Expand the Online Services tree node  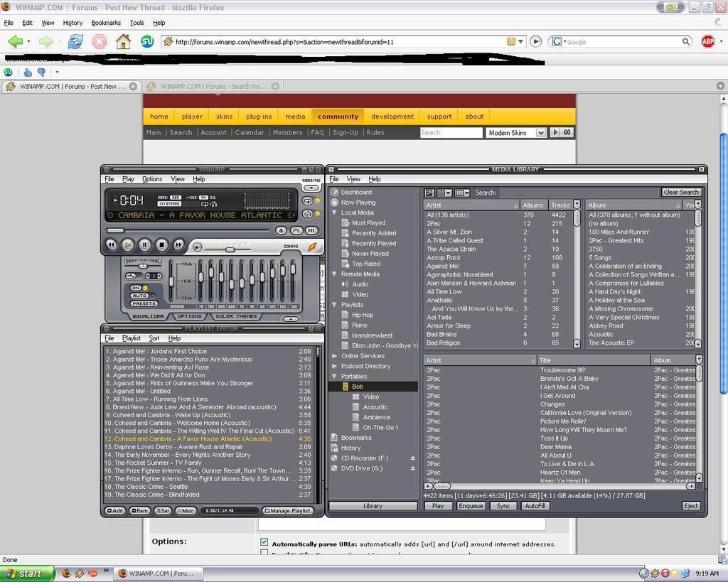click(334, 356)
